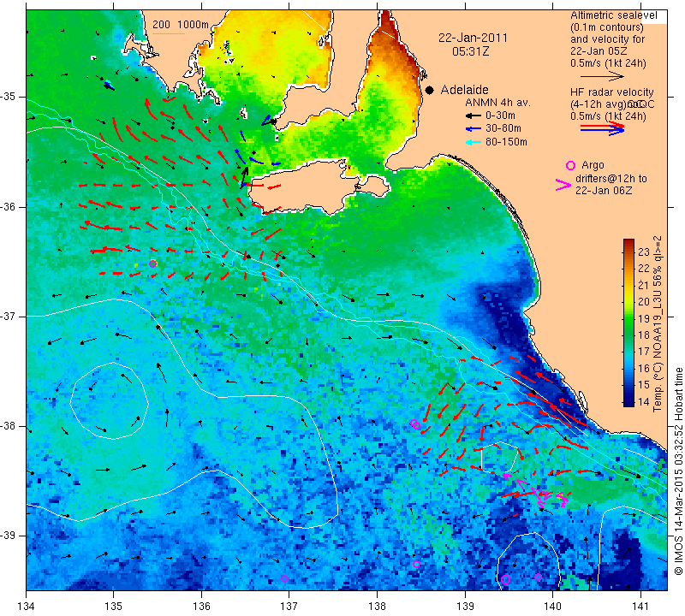Click the 'HF radar velocity' legend heading
Screen dimensions: 685x616
[x=612, y=92]
